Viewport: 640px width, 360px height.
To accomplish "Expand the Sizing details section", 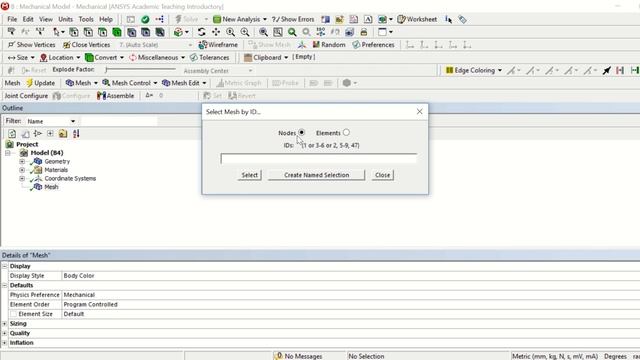I will click(4, 323).
